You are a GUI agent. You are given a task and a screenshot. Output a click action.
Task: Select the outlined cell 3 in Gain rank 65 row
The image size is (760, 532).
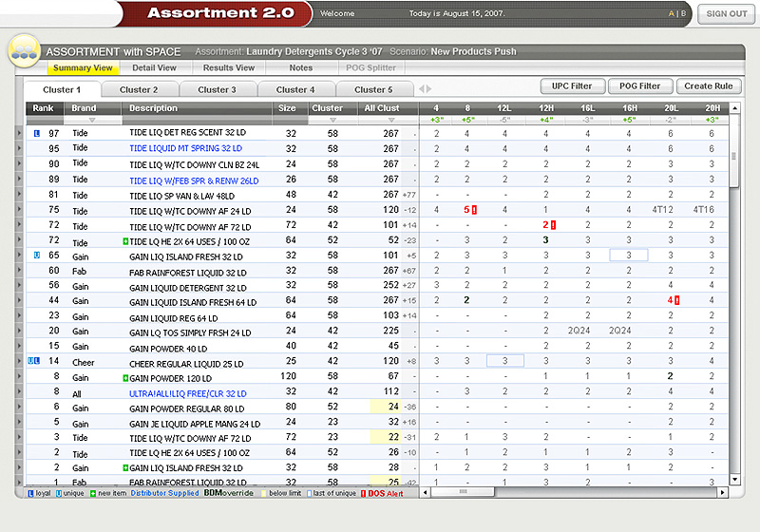tap(629, 255)
